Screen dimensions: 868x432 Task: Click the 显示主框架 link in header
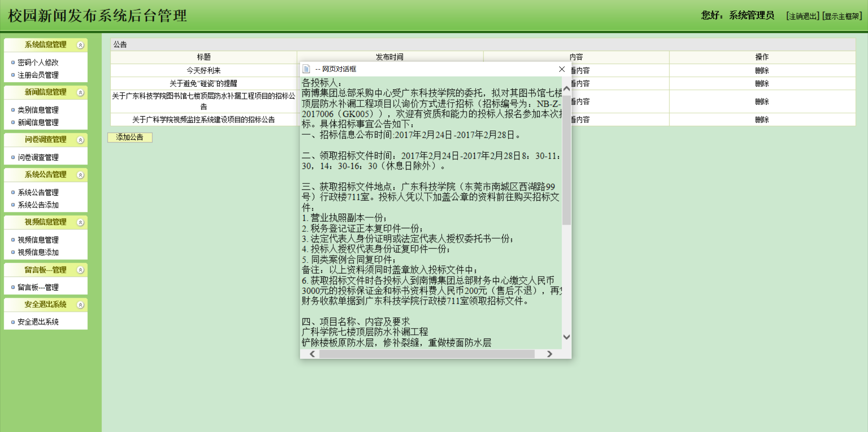point(842,16)
